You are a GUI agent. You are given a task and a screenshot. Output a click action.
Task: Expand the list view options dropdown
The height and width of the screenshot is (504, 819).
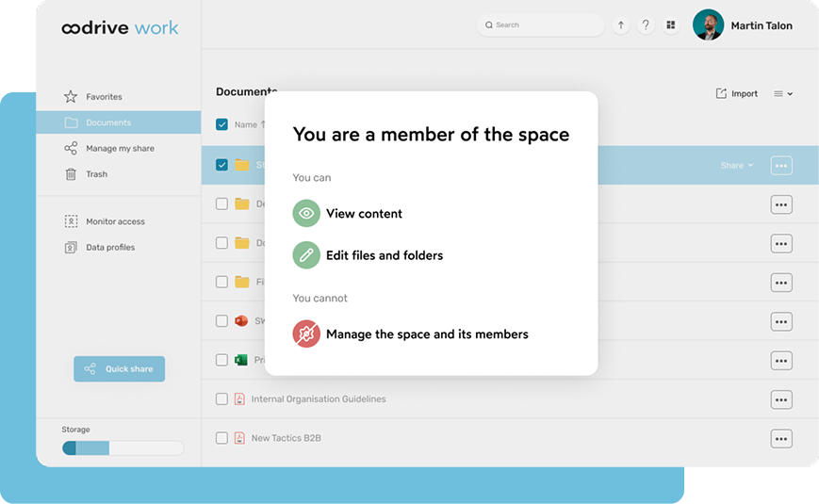point(783,93)
